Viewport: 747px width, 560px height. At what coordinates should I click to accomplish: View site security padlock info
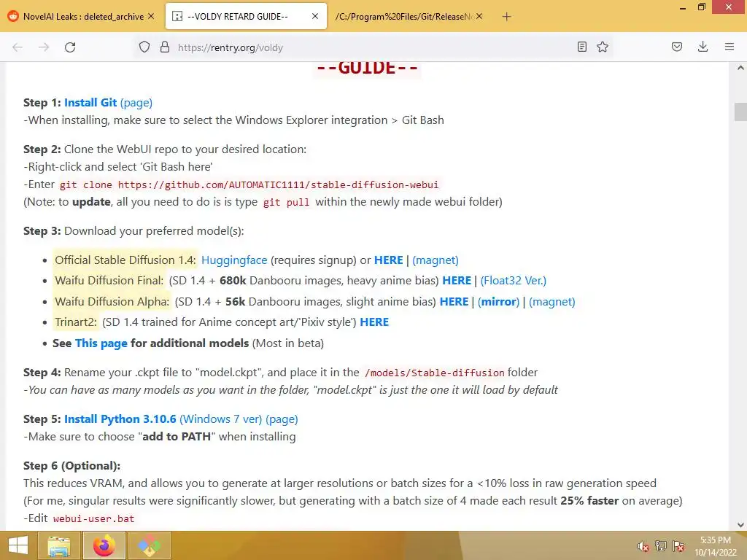pyautogui.click(x=165, y=47)
